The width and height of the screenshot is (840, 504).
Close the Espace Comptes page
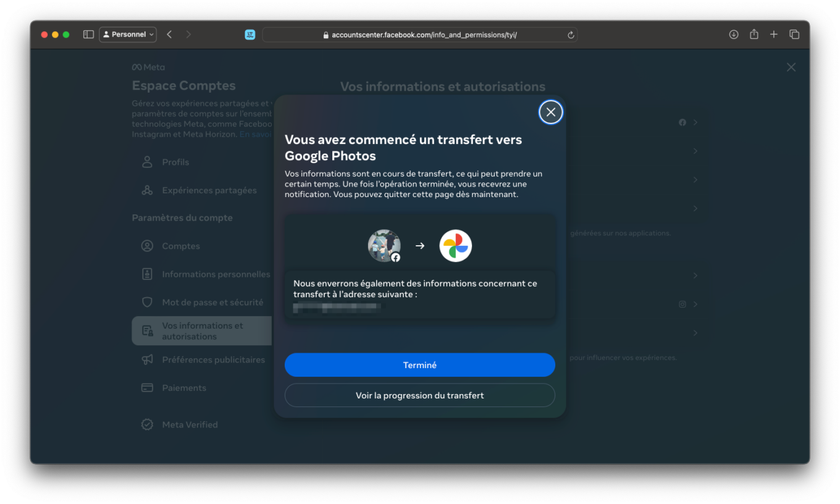pos(791,67)
